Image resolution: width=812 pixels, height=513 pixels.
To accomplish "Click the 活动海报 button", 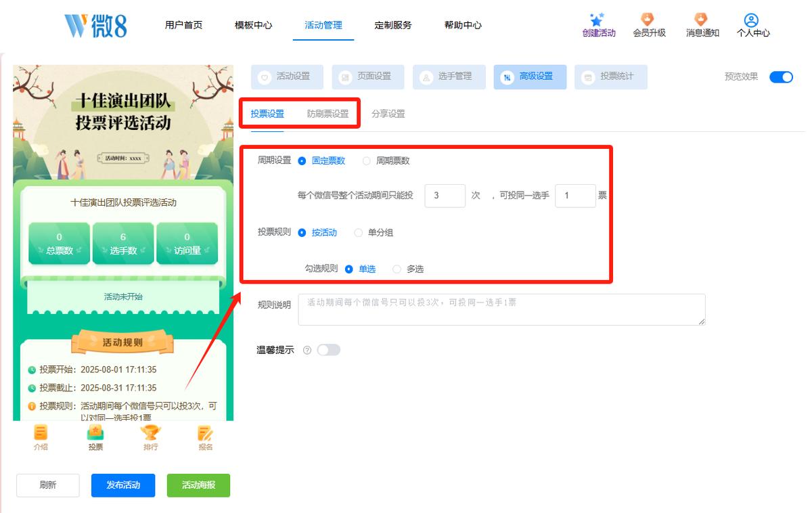I will 198,485.
